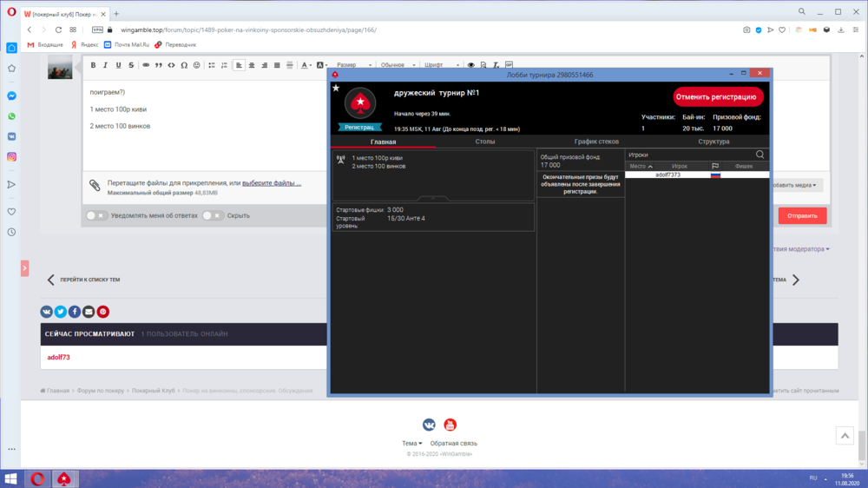Viewport: 868px width, 488px height.
Task: Open the 'Структура' tab
Action: click(x=713, y=141)
